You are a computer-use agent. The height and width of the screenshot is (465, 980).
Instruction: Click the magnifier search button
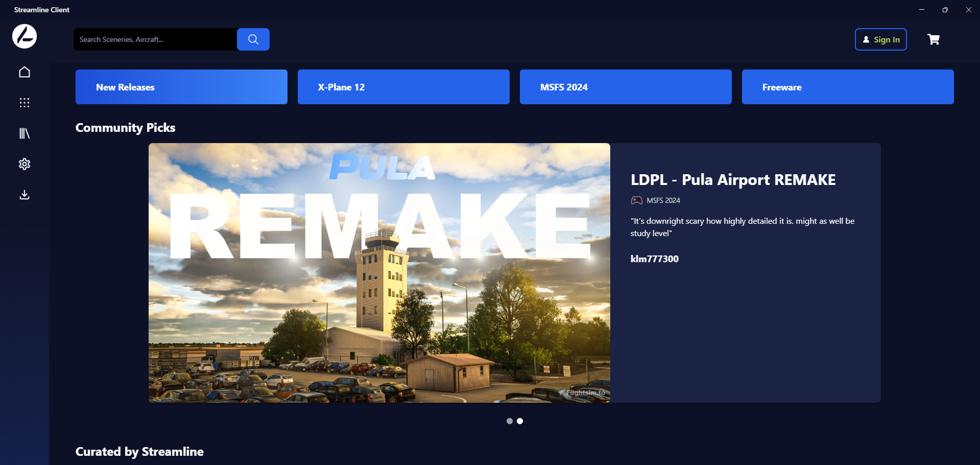coord(253,39)
